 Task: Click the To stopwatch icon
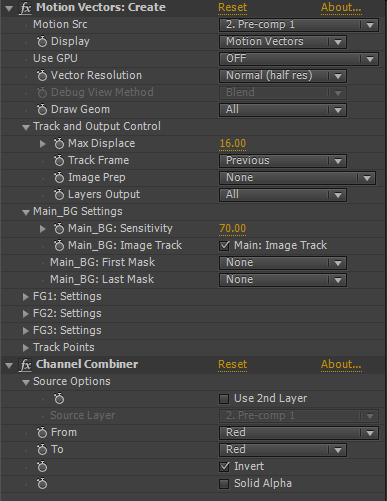pos(42,450)
